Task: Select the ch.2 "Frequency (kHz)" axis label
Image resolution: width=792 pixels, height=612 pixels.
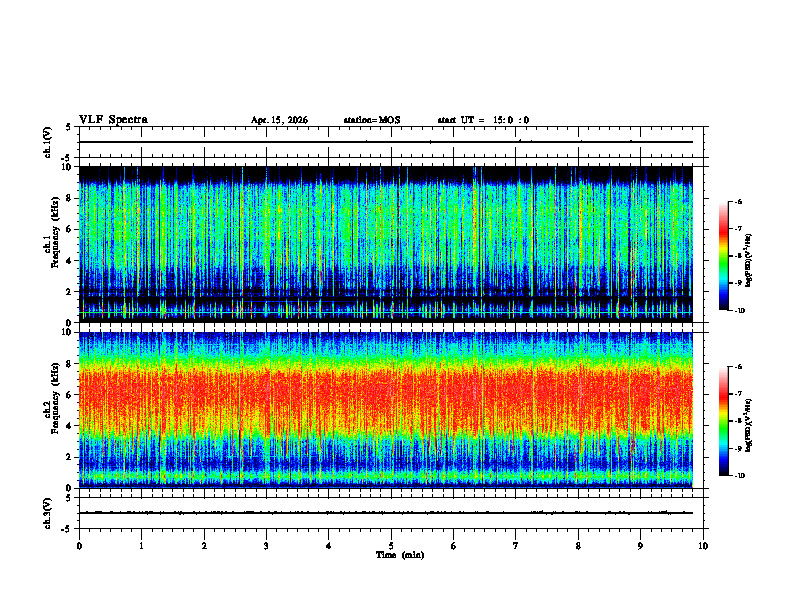Action: click(x=55, y=397)
